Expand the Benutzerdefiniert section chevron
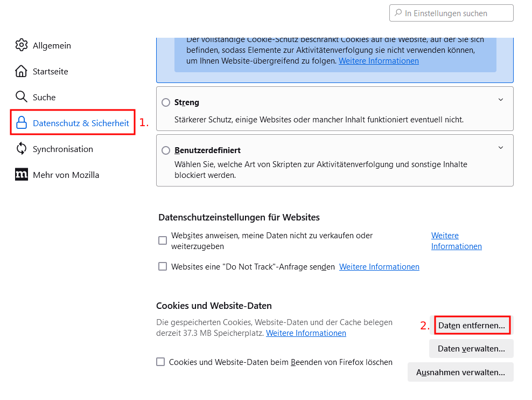This screenshot has width=532, height=400. (x=501, y=147)
